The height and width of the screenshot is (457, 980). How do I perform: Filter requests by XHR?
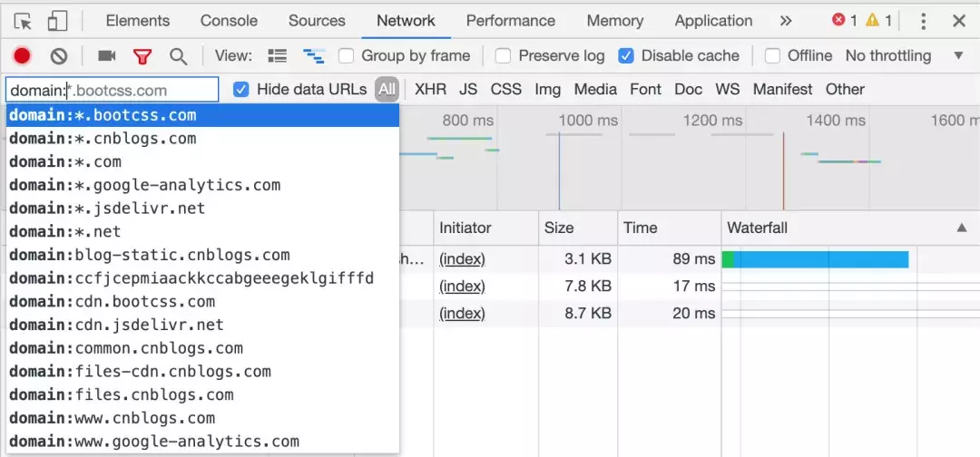click(x=431, y=89)
